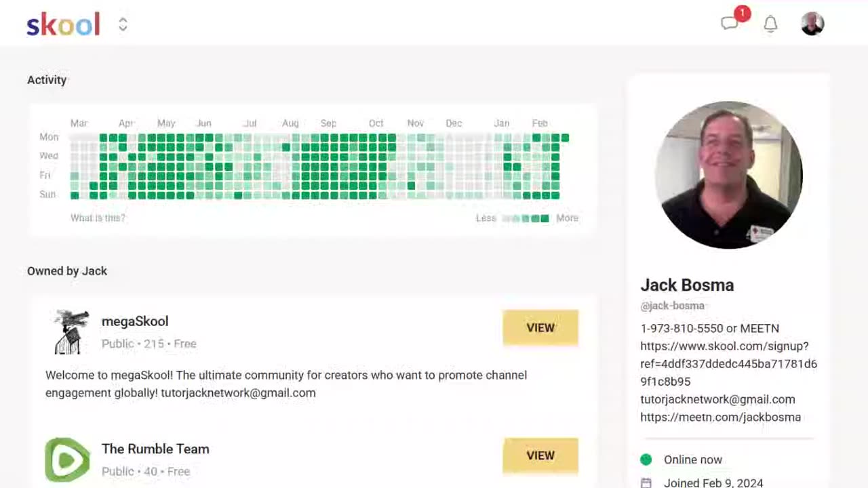Open the user avatar menu
Screen dimensions: 868x488
click(812, 24)
